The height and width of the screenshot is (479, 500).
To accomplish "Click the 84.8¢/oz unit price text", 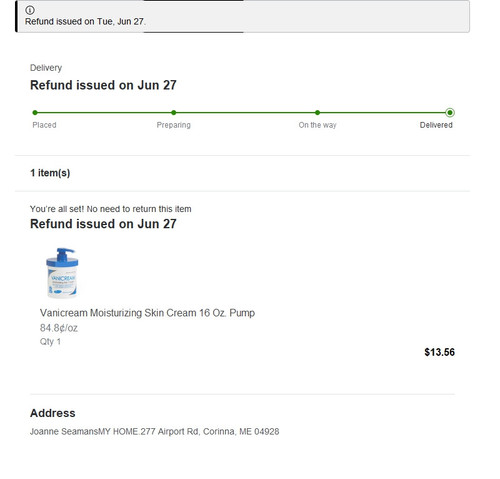I will [x=59, y=328].
